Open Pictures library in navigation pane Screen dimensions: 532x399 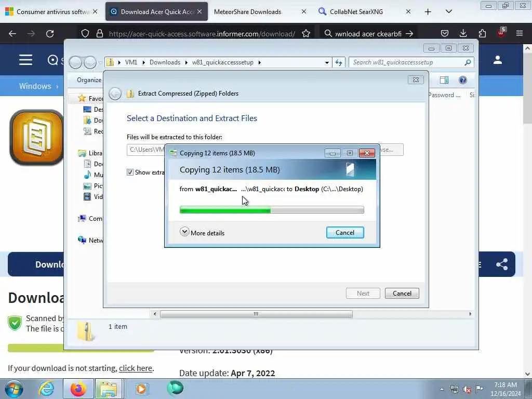click(x=94, y=185)
